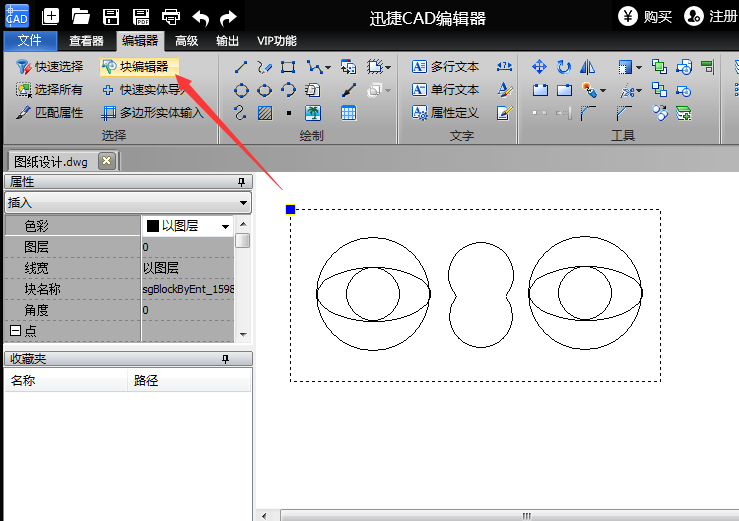Click the Match Properties (匹配属性) brush
The height and width of the screenshot is (521, 739).
pyautogui.click(x=50, y=113)
